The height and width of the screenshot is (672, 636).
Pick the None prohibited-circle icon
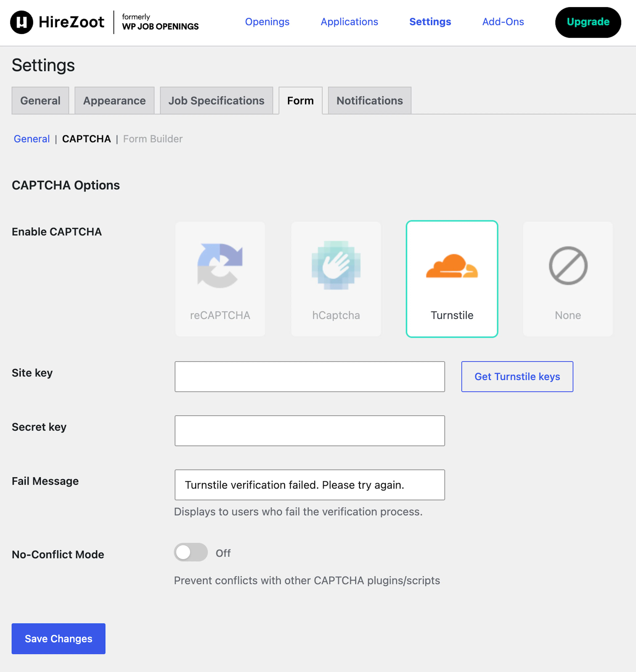tap(568, 266)
